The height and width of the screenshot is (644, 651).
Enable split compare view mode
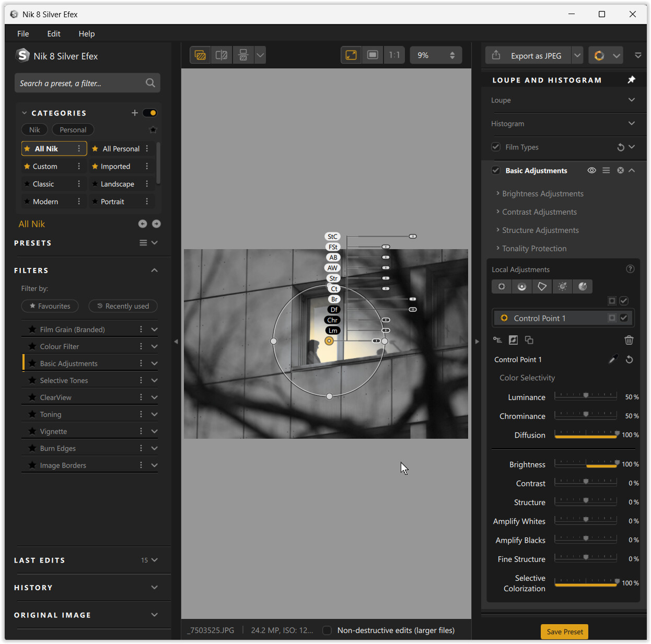coord(222,55)
